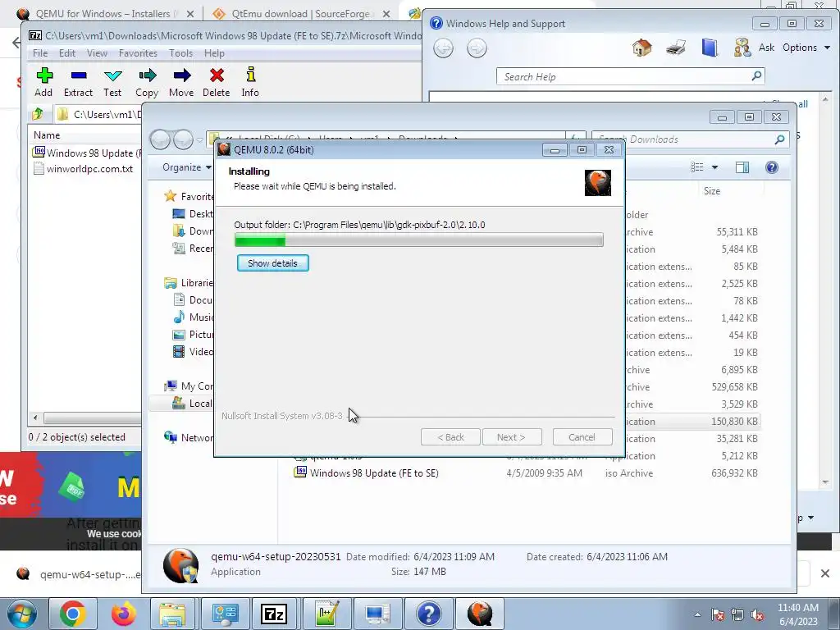Click the Size column header
Image resolution: width=840 pixels, height=630 pixels.
point(712,191)
